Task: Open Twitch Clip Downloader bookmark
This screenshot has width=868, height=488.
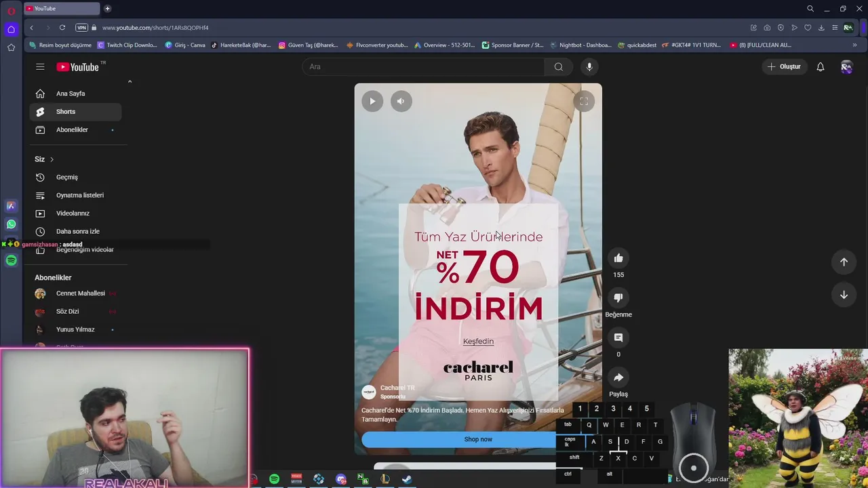Action: coord(127,45)
